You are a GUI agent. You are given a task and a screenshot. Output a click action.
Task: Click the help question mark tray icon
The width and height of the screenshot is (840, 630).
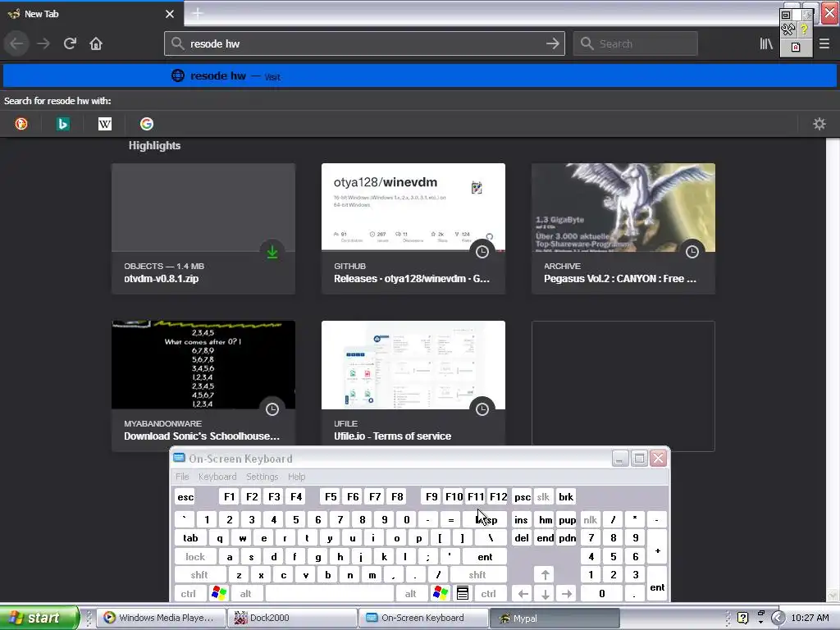pyautogui.click(x=742, y=618)
